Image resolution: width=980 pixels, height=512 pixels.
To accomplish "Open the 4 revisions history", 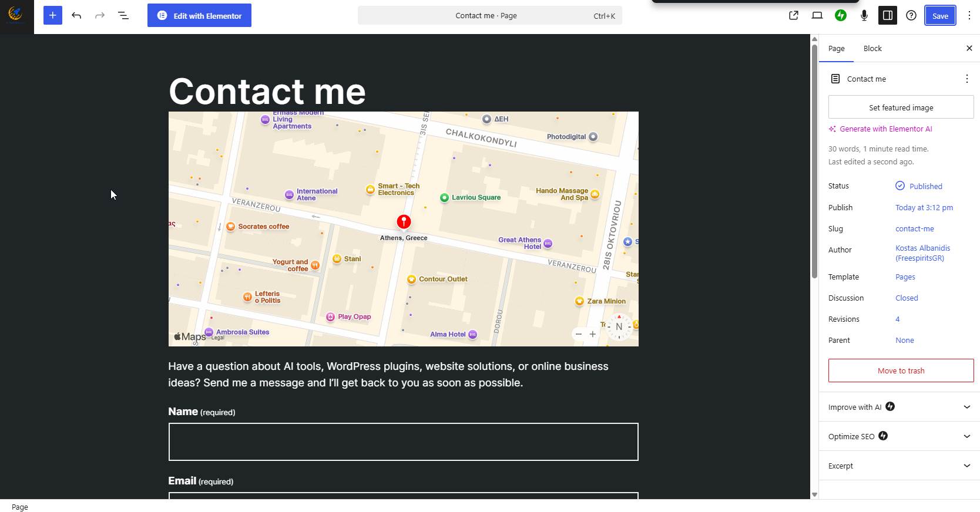I will click(x=898, y=319).
